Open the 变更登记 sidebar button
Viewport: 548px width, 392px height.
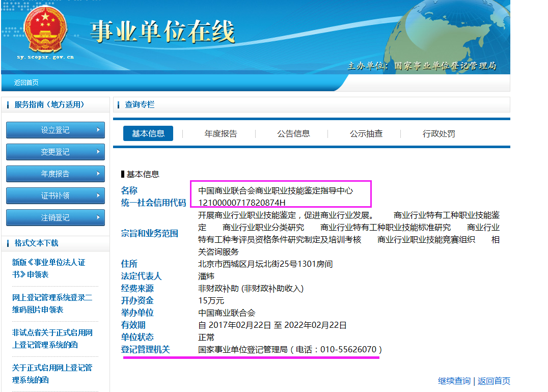(56, 152)
